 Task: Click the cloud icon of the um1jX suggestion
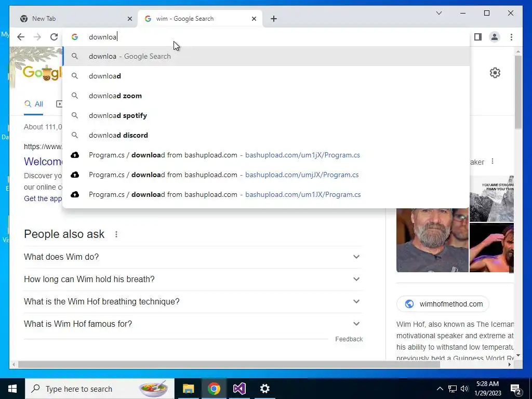[75, 155]
